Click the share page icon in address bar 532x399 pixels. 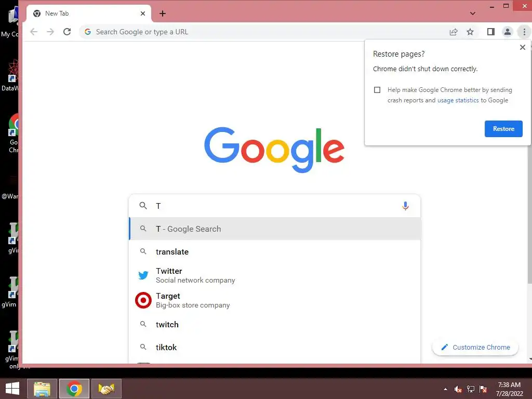[454, 32]
